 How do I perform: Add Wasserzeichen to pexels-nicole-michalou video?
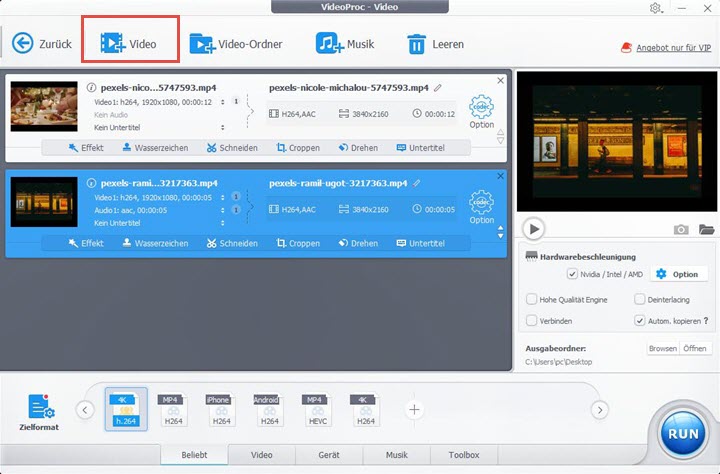[155, 148]
